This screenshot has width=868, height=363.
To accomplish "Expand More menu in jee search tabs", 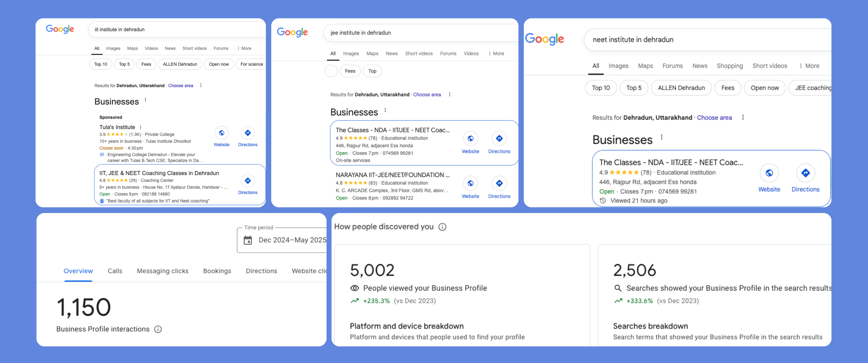I will [496, 54].
